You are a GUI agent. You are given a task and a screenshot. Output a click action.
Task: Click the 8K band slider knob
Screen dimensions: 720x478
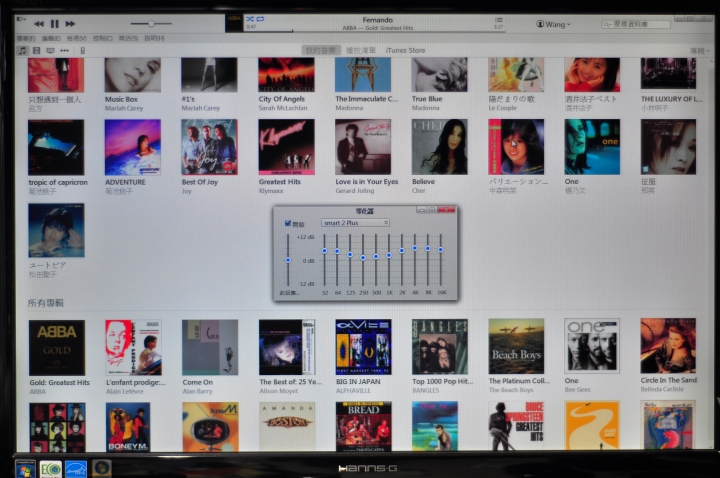[x=428, y=248]
